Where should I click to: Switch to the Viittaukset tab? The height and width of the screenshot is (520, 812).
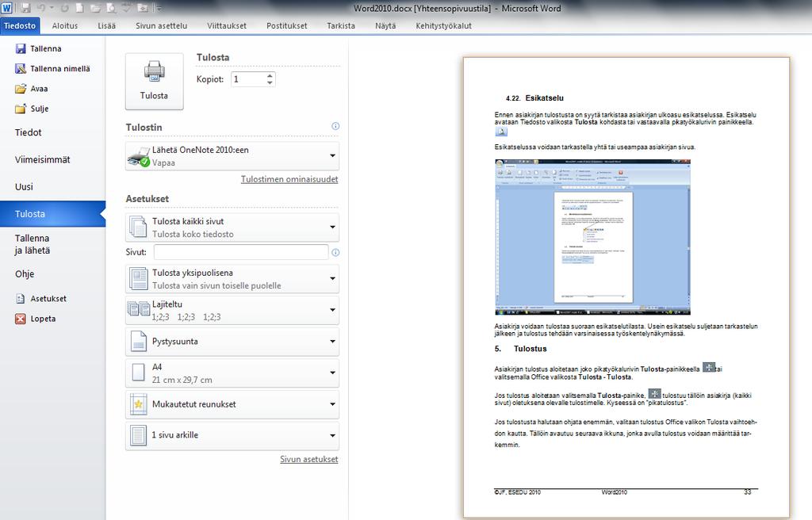tap(227, 25)
